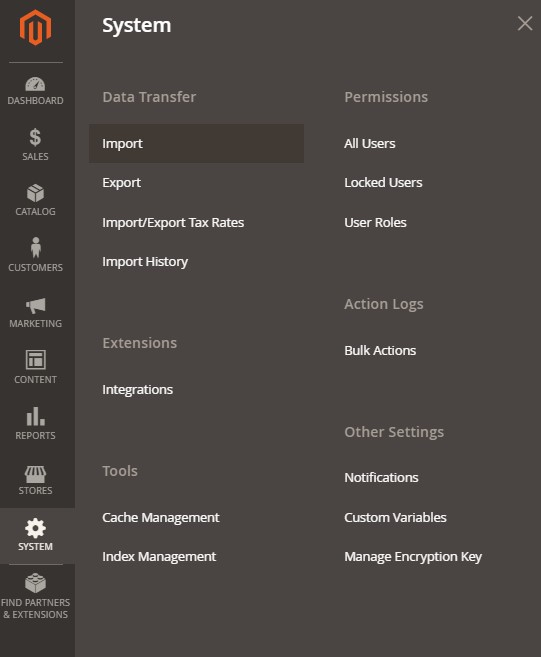541x657 pixels.
Task: Open Integrations under Extensions
Action: [137, 390]
